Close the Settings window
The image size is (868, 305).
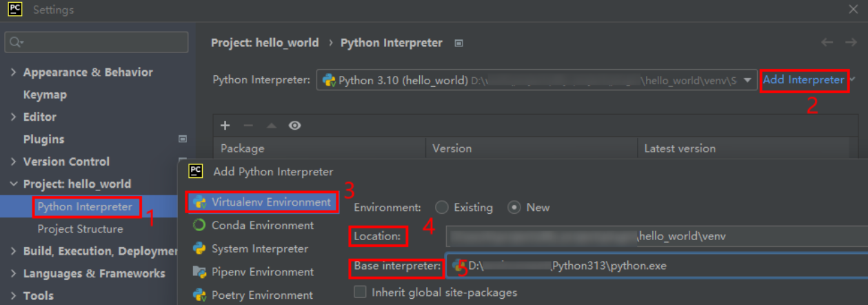click(854, 10)
